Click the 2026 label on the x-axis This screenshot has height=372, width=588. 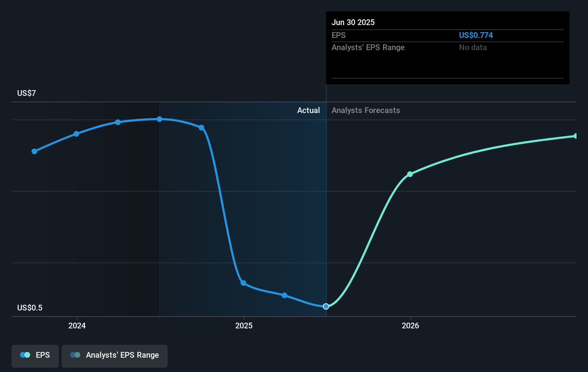click(411, 326)
